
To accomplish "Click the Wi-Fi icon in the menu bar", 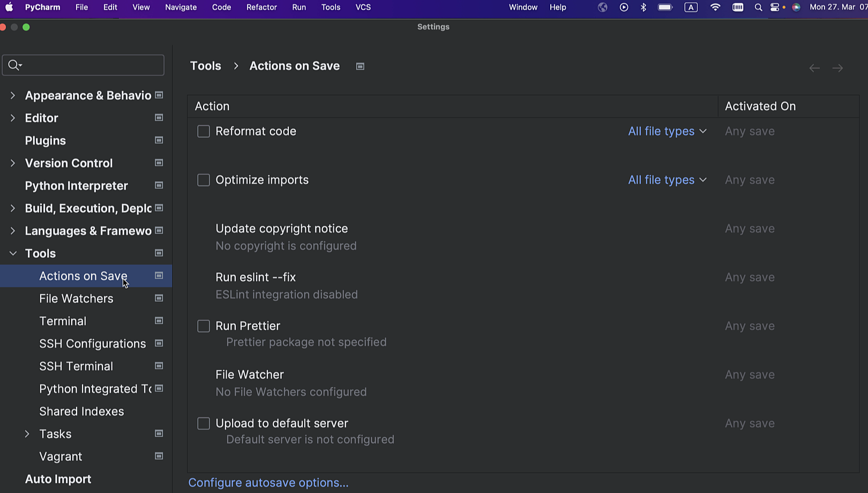I will (x=715, y=8).
